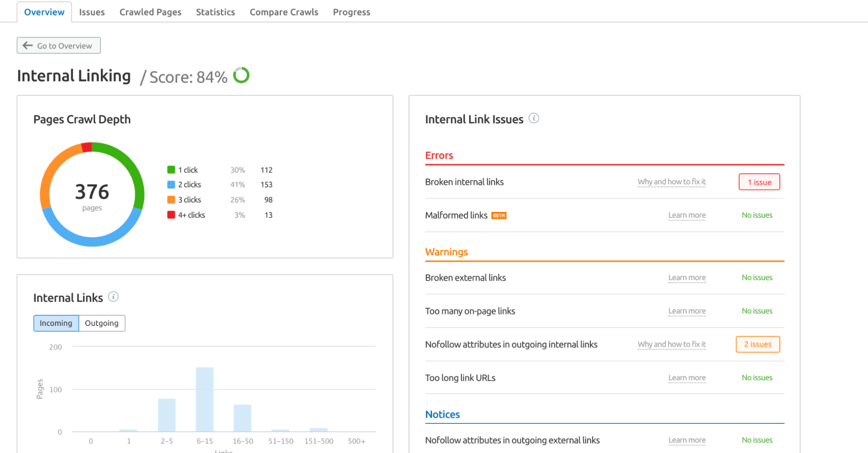Screen dimensions: 868x453
Task: Switch to Outgoing links view
Action: tap(101, 323)
